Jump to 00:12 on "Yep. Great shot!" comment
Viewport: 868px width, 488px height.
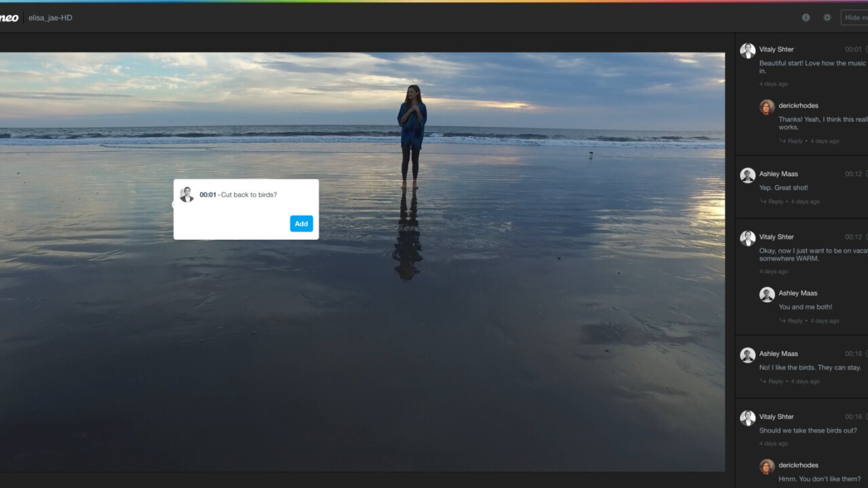[853, 174]
